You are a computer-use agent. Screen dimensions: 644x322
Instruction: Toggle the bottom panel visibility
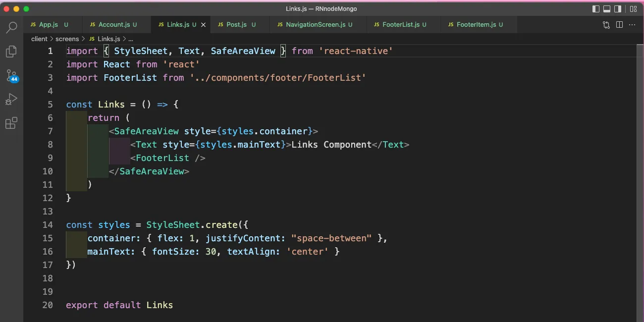point(607,9)
